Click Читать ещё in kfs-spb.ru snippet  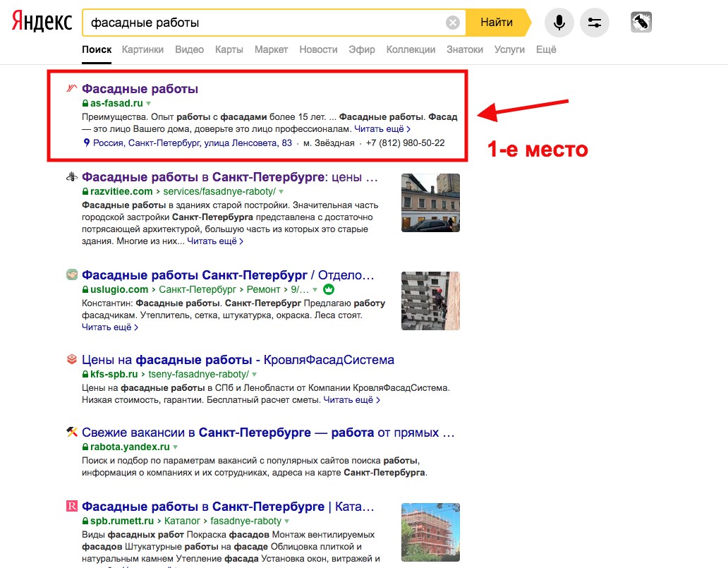click(351, 400)
